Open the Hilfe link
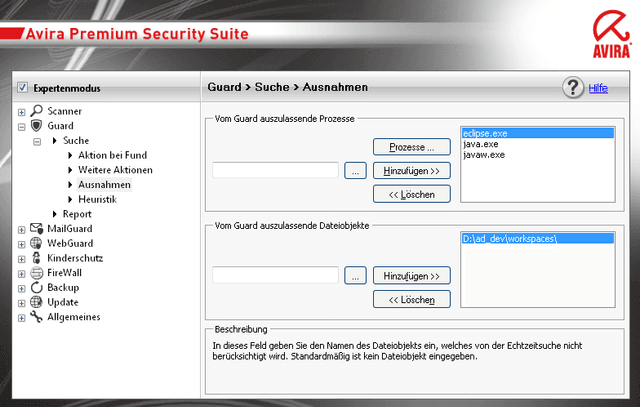 598,88
